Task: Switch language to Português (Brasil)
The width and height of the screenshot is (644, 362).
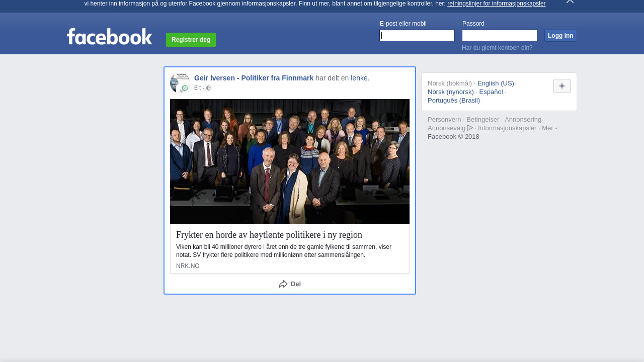Action: (454, 100)
